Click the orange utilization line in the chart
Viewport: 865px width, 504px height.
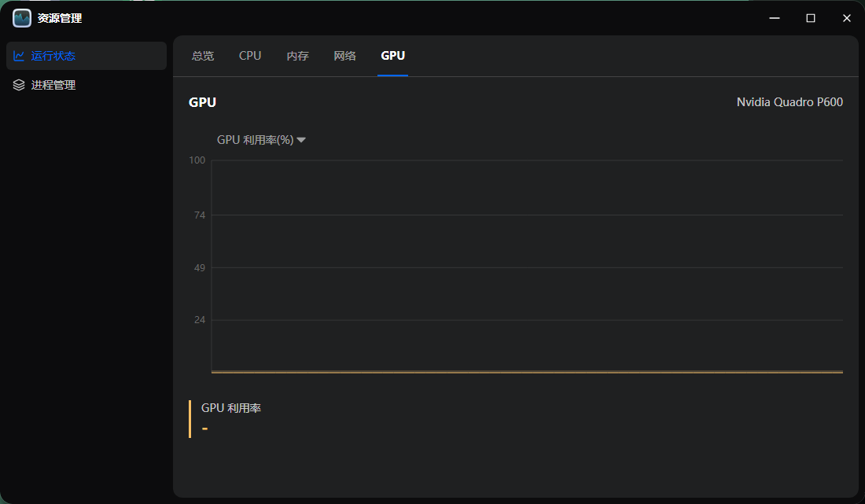point(527,372)
